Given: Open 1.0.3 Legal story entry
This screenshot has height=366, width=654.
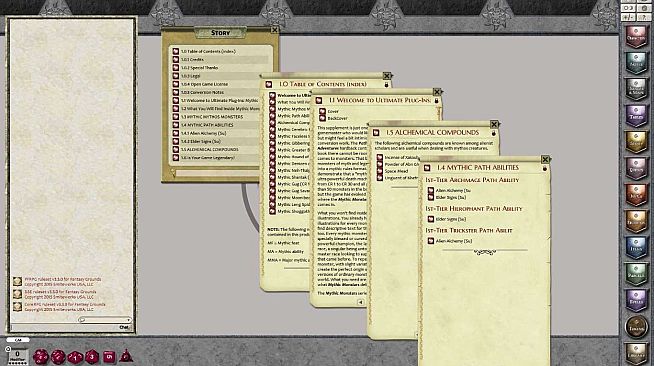Looking at the screenshot, I should pyautogui.click(x=190, y=76).
